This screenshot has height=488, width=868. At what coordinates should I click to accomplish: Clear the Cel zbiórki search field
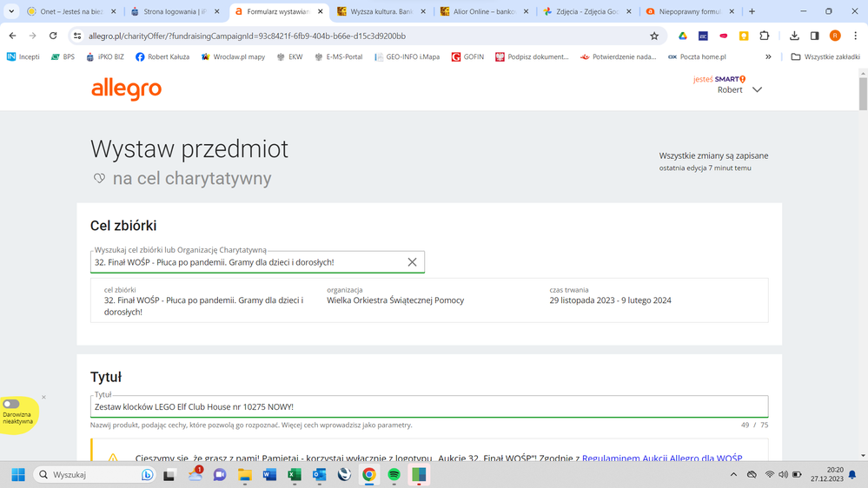(x=412, y=262)
